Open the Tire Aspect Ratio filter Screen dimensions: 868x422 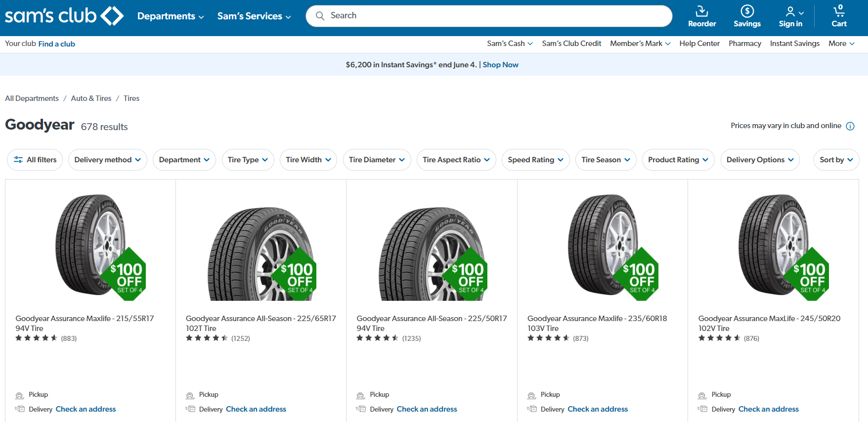coord(456,160)
